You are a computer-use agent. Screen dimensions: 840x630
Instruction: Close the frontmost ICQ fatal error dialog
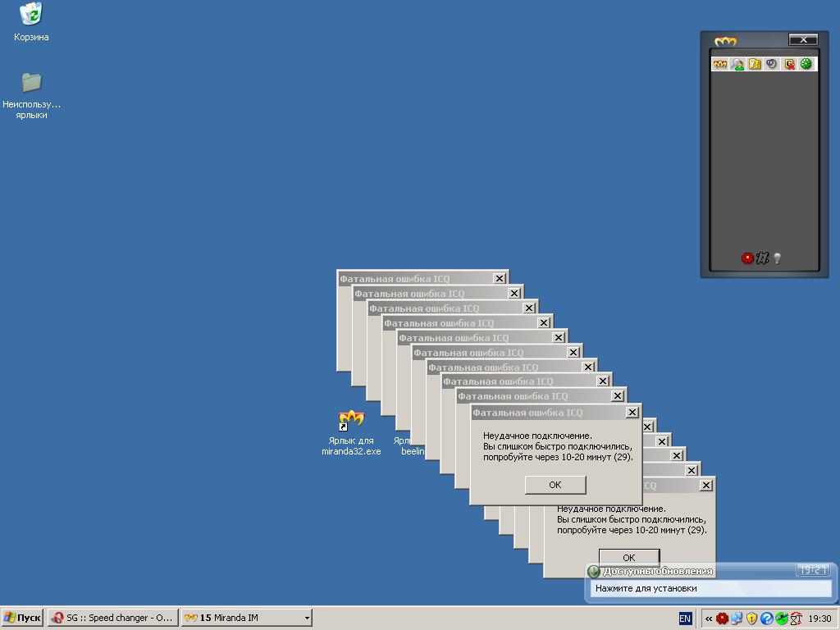[x=632, y=412]
